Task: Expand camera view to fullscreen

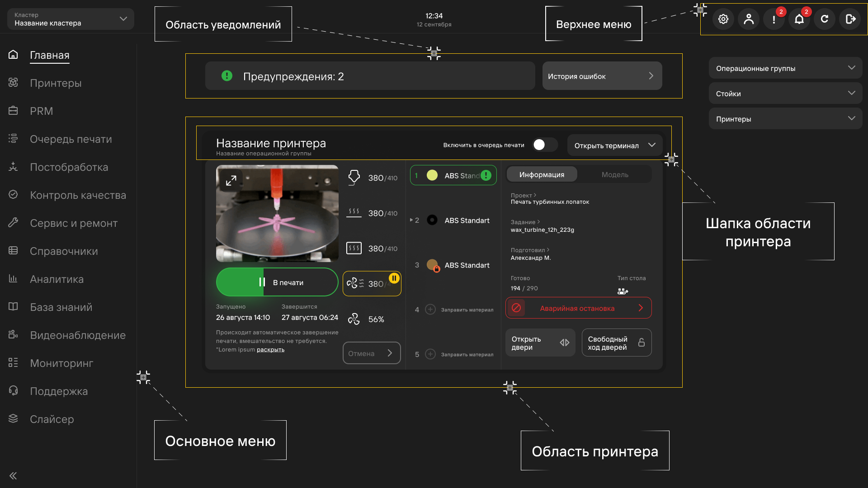Action: 231,180
